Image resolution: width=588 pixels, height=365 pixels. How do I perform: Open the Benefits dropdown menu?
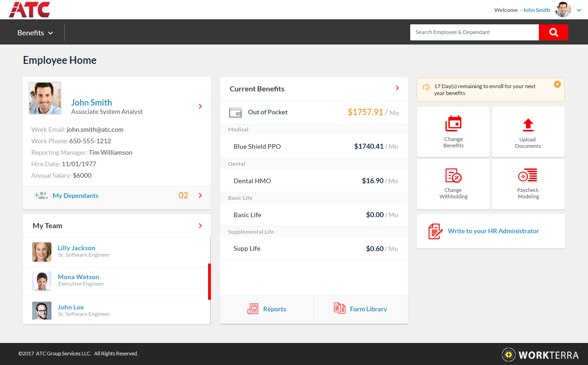pos(35,33)
